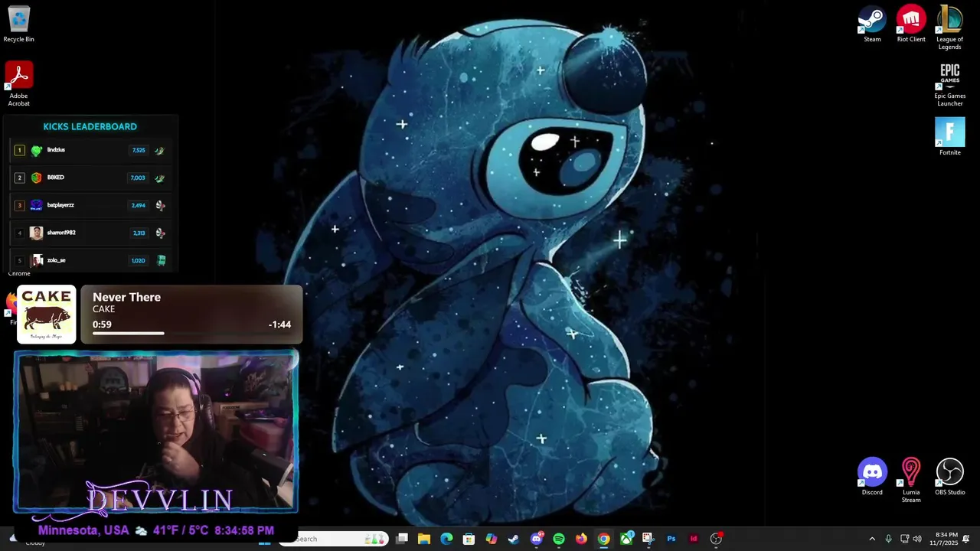Select leaderboard entry zolo_se
980x551 pixels.
tap(90, 260)
